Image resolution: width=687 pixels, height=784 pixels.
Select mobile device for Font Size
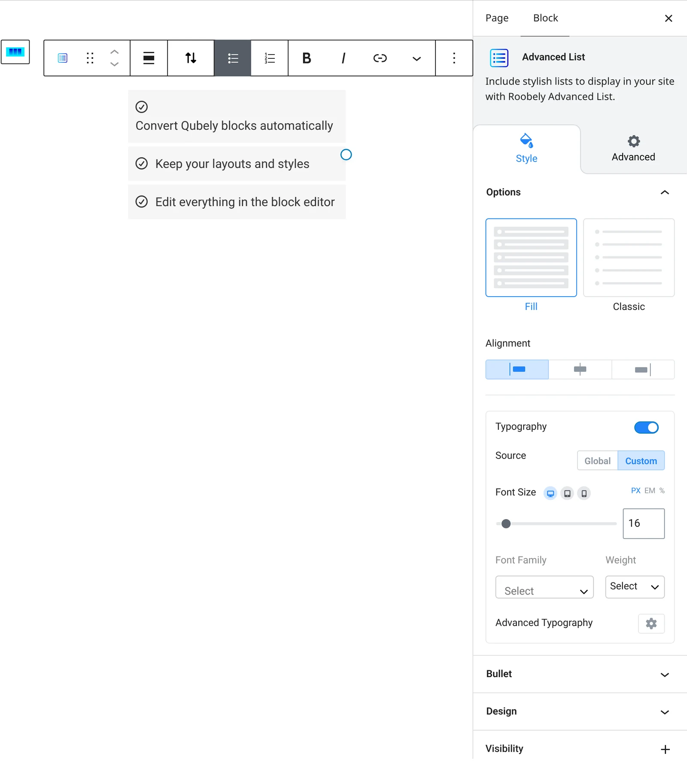[584, 493]
